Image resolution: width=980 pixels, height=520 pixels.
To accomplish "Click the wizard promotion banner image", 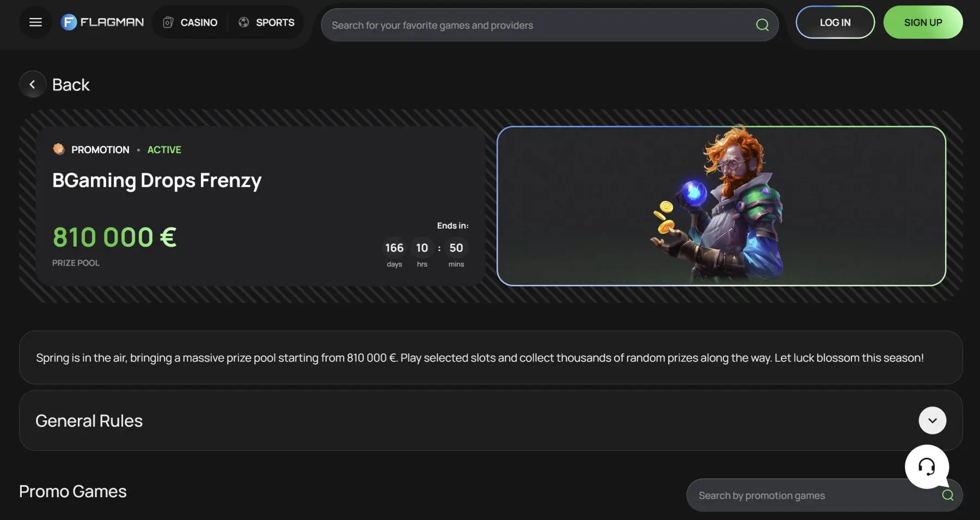I will tap(721, 206).
